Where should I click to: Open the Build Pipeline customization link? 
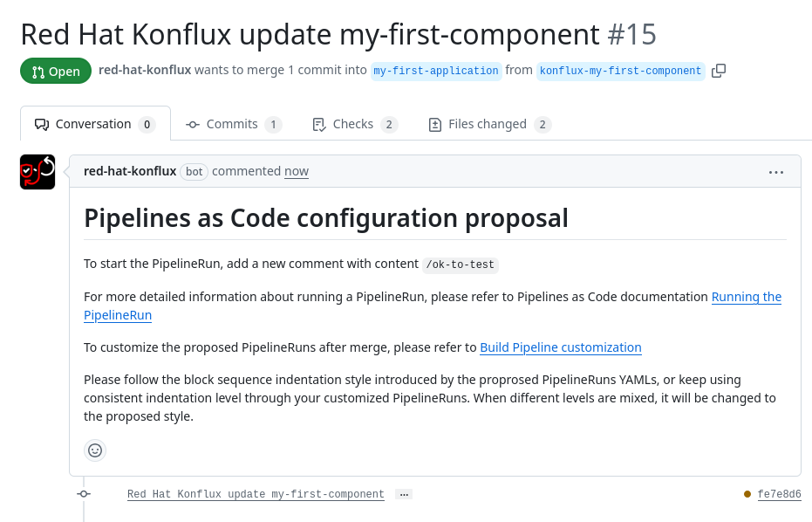(x=561, y=347)
